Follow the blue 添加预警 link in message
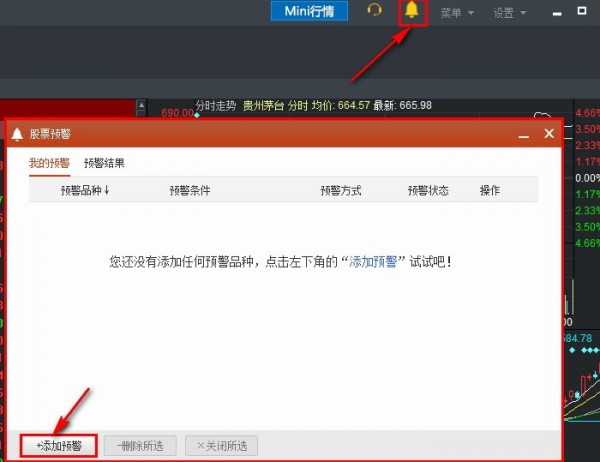This screenshot has width=600, height=462. [x=375, y=261]
